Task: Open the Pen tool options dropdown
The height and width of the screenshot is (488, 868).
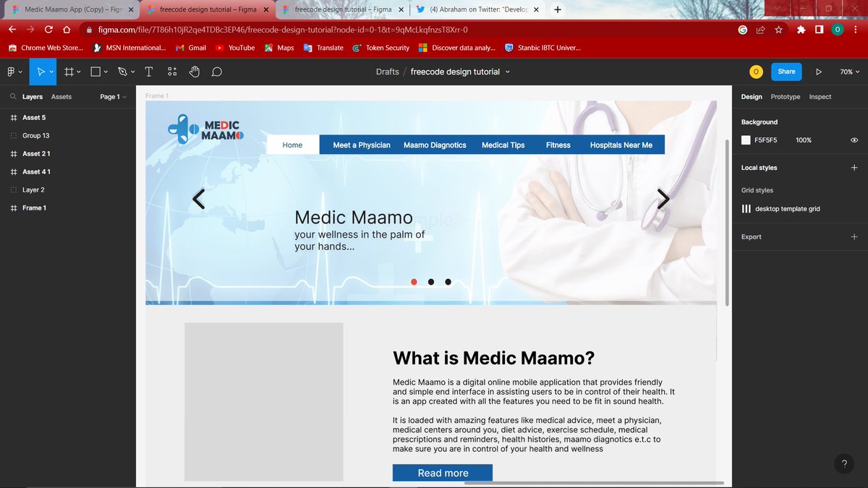Action: tap(132, 72)
